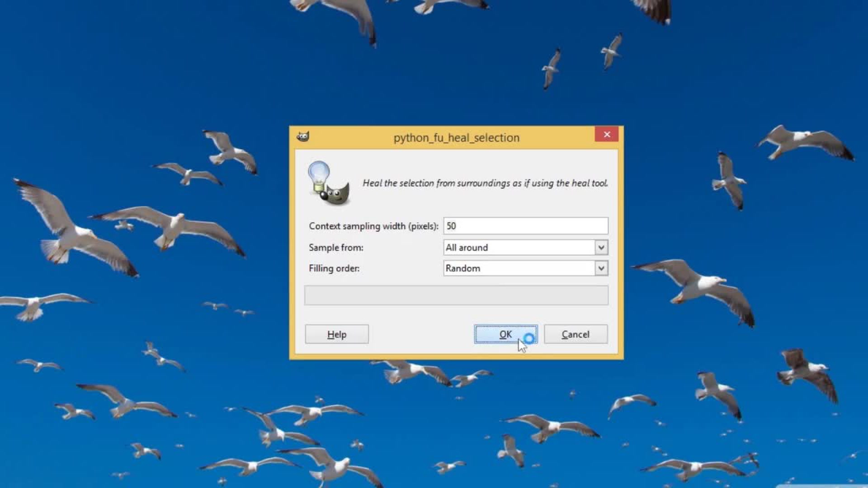Open the Filling order combo box
The image size is (868, 488).
pyautogui.click(x=519, y=268)
